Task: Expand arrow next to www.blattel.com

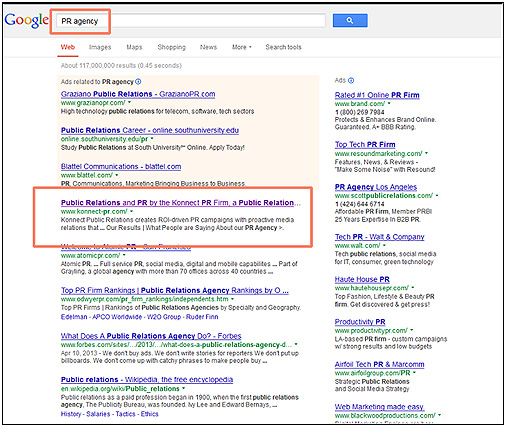Action: click(117, 175)
